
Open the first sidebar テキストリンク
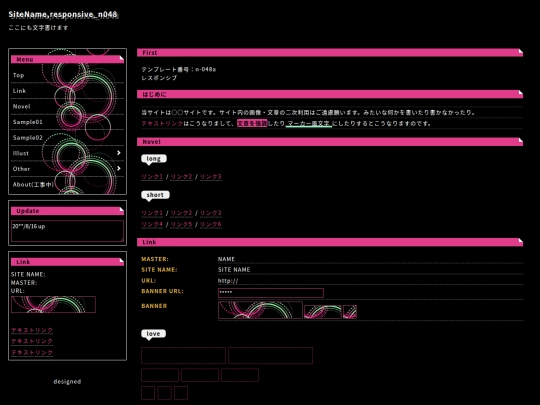pyautogui.click(x=32, y=330)
